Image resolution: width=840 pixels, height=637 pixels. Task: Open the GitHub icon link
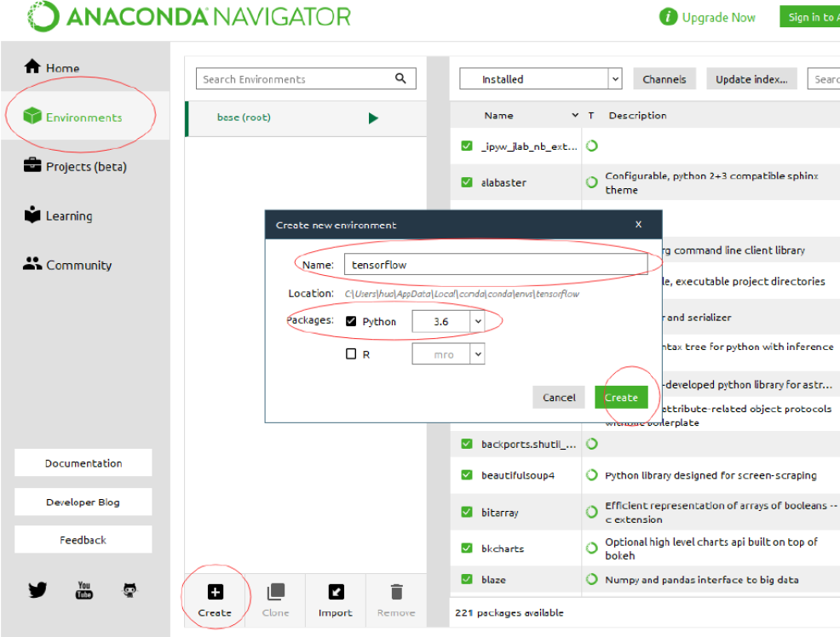(129, 590)
